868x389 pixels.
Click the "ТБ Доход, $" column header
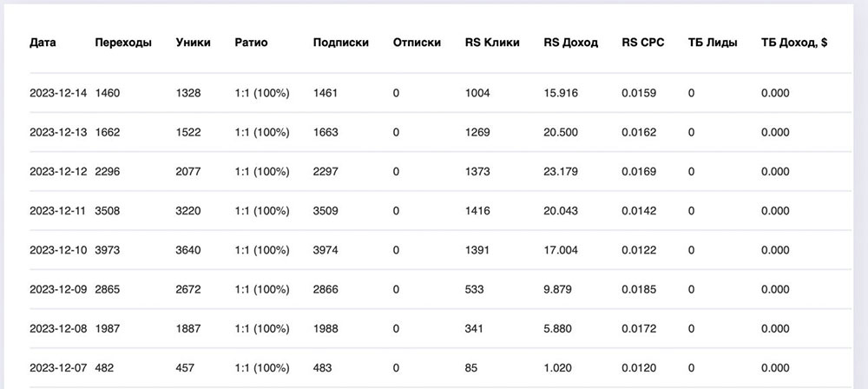click(793, 43)
